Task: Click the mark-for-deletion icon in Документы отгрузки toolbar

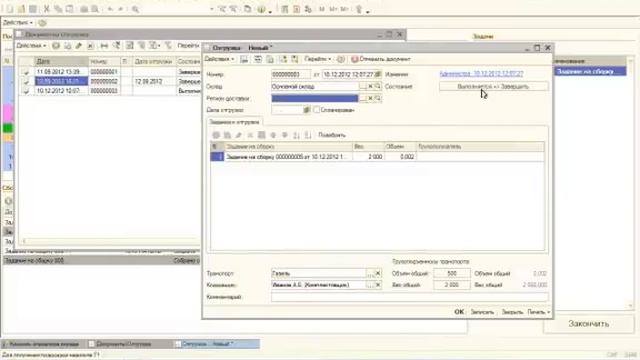Action: click(91, 46)
